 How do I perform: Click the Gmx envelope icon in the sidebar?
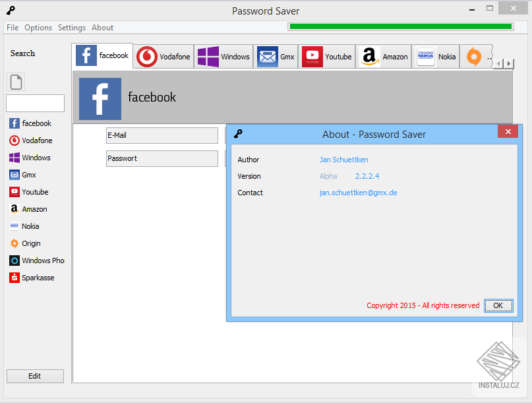click(x=15, y=175)
